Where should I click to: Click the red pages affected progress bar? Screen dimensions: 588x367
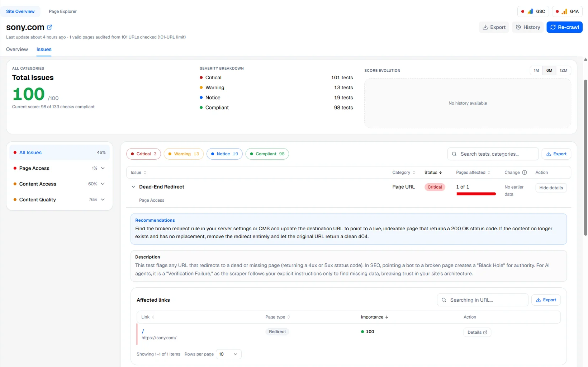(x=476, y=194)
